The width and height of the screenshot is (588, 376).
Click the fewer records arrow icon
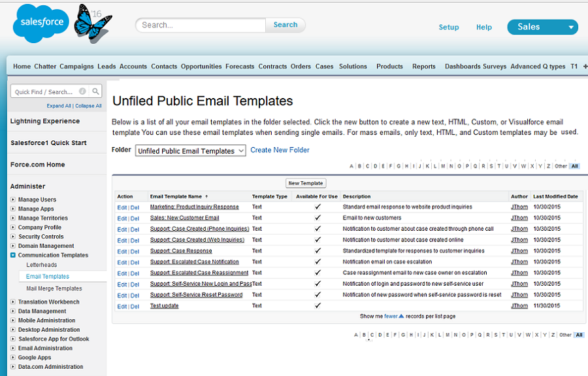(x=401, y=316)
